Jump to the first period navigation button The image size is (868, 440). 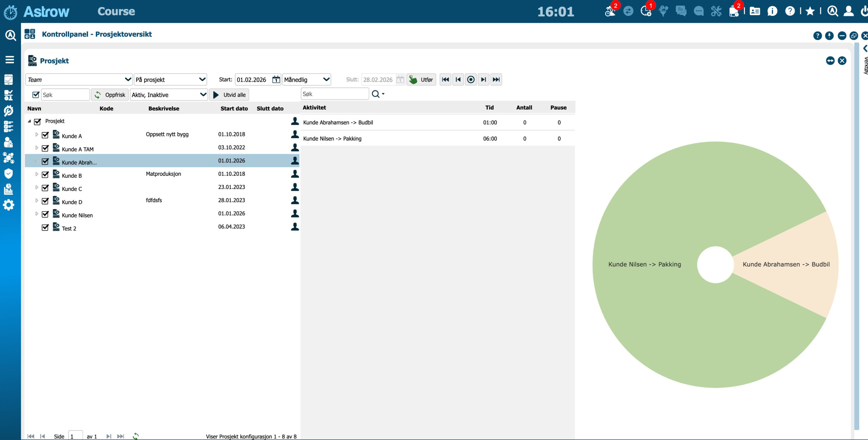point(445,79)
